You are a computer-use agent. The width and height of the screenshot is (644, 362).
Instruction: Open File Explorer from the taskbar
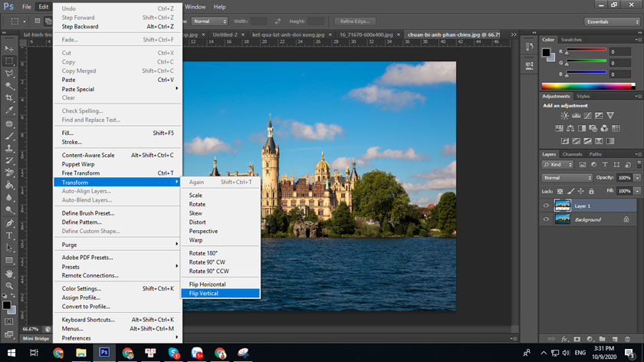coord(81,353)
